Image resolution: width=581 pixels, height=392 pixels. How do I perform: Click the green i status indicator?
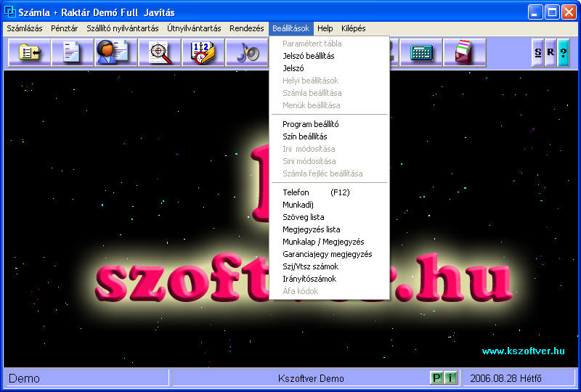pos(450,378)
